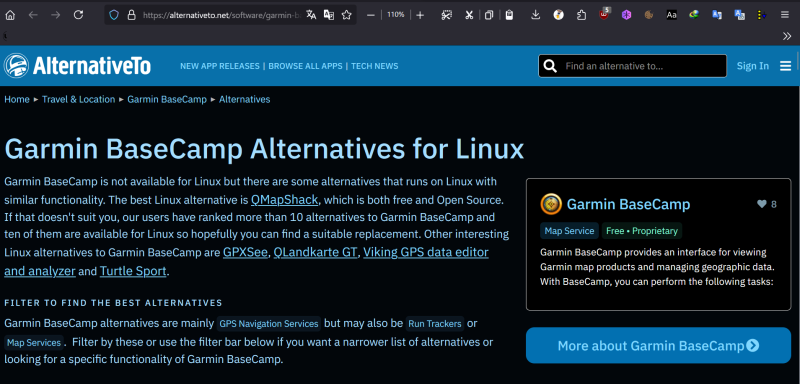The width and height of the screenshot is (800, 384).
Task: Click the Copy icon in toolbar
Action: (489, 15)
